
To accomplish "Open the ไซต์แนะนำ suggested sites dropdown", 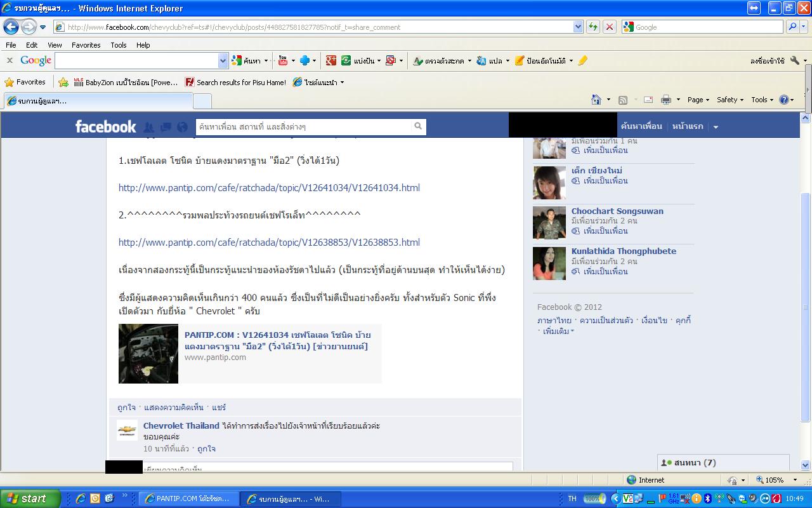I will click(319, 82).
